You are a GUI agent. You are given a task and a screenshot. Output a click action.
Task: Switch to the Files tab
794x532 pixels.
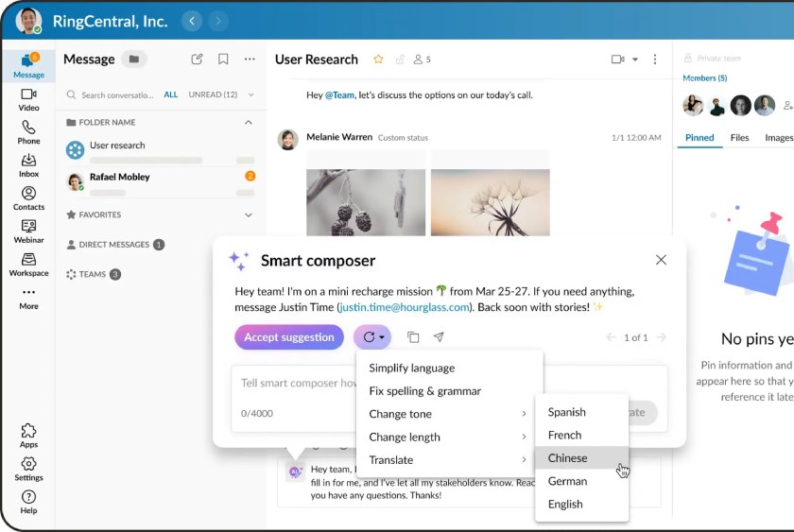tap(739, 138)
